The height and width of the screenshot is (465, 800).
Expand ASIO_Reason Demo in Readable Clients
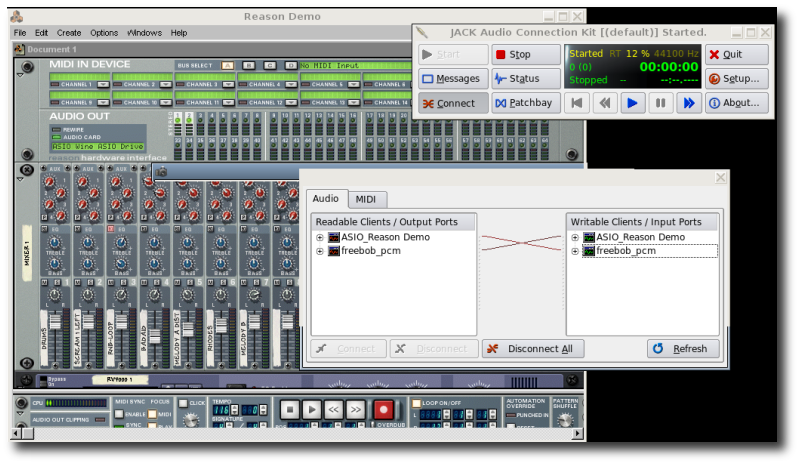(x=320, y=237)
